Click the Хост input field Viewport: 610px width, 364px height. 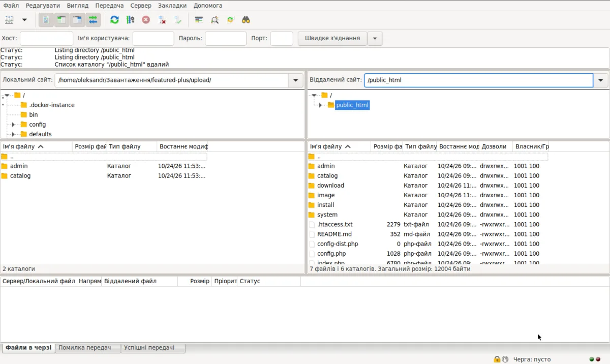[x=46, y=38]
